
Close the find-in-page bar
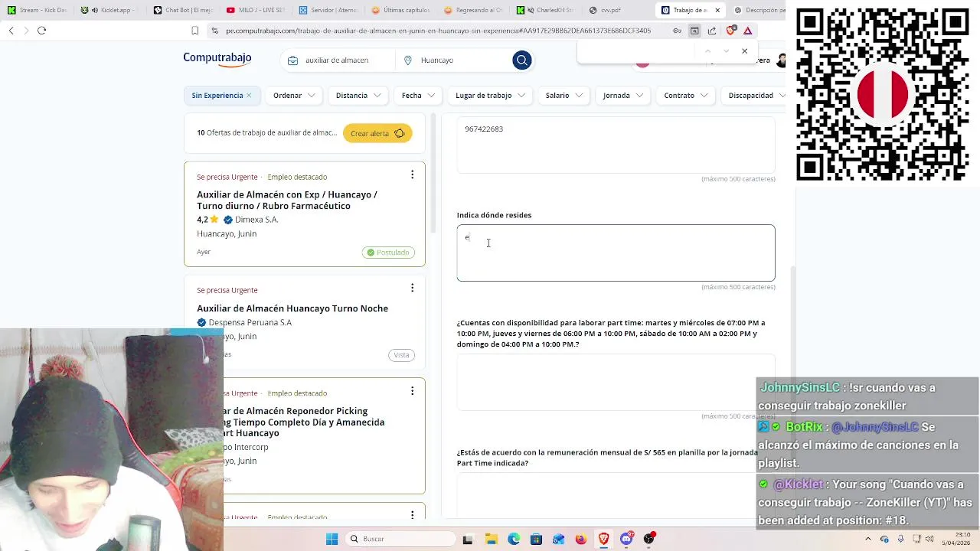(x=744, y=51)
